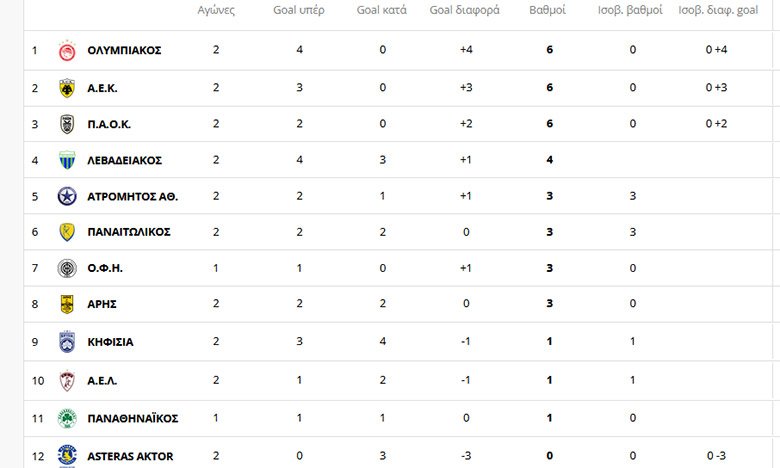This screenshot has height=468, width=780.
Task: Sort table by Αγώνες column header
Action: tap(216, 11)
